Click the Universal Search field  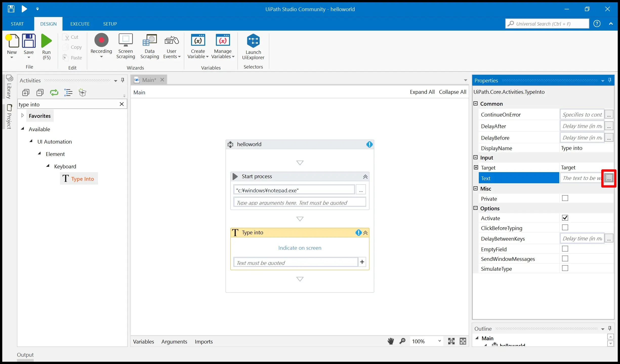pos(547,24)
